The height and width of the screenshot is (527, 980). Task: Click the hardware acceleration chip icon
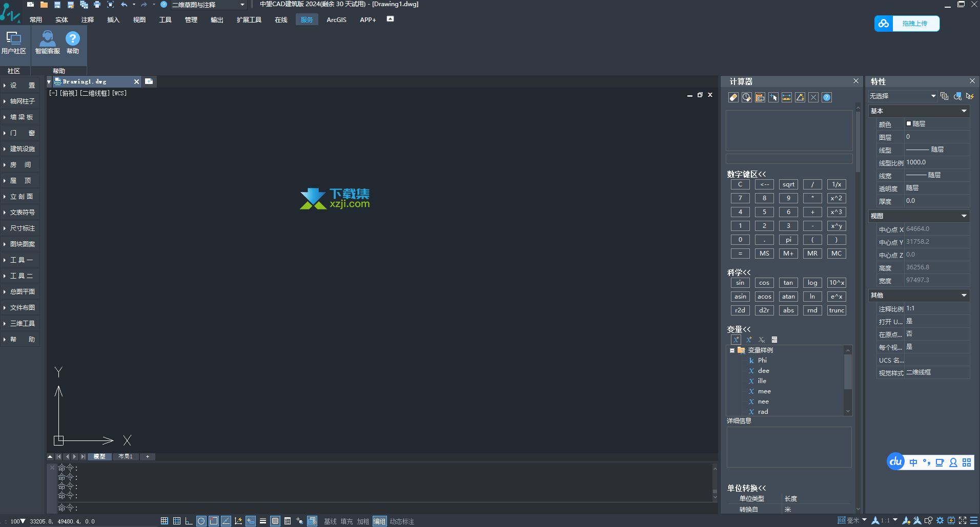pos(951,520)
